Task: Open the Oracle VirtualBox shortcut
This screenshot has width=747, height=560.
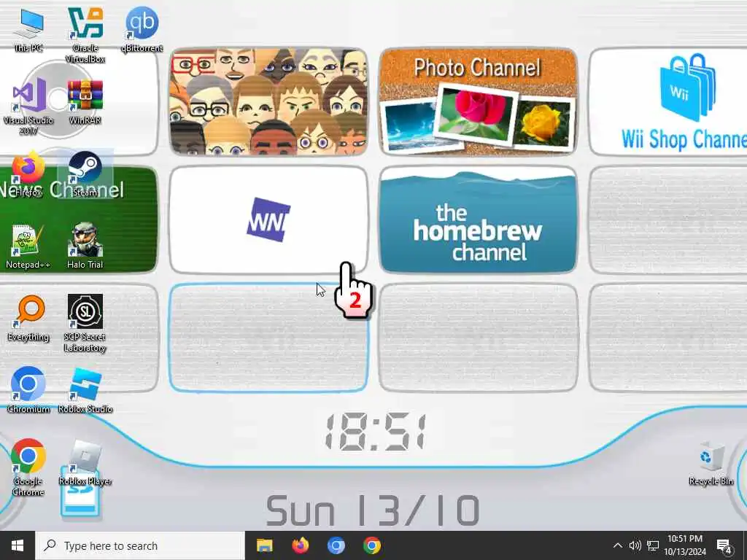Action: [85, 35]
